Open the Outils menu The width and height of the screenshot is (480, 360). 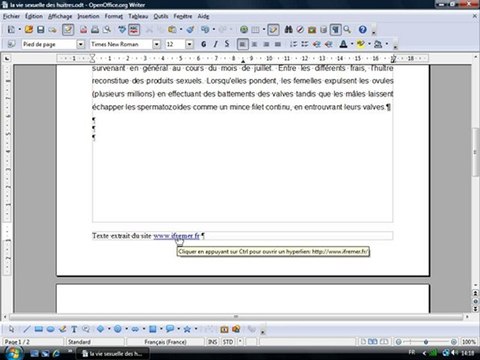[161, 16]
